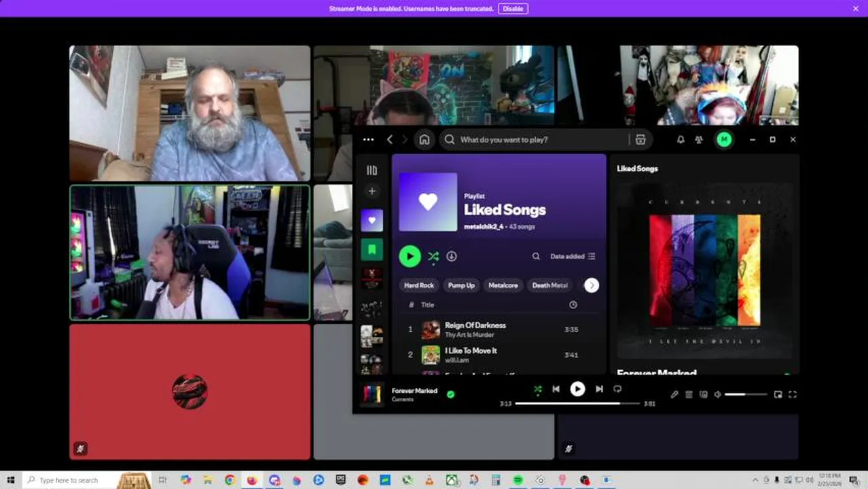This screenshot has height=489, width=868.
Task: Filter by Hard Rock genre chip
Action: pyautogui.click(x=419, y=285)
